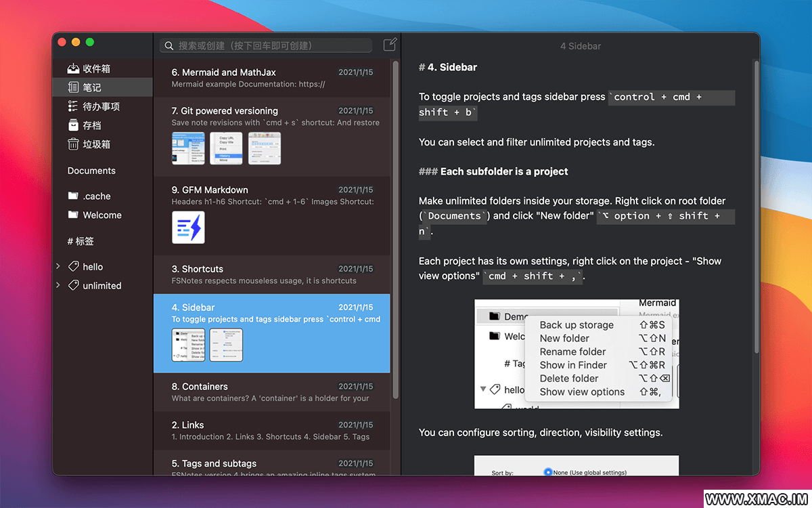Viewport: 812px width, 508px height.
Task: Expand the hello tag chevron
Action: click(58, 267)
